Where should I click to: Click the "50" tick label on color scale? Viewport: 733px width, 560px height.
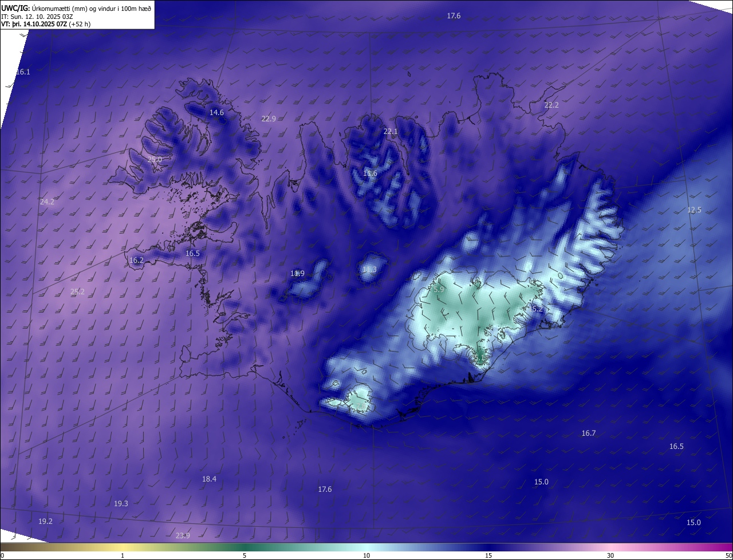coord(728,556)
